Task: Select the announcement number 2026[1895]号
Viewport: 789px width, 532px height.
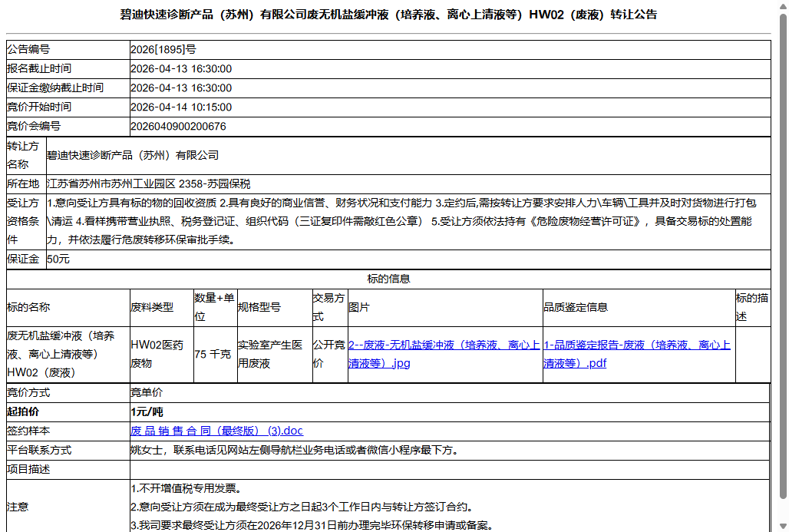Action: click(x=163, y=49)
